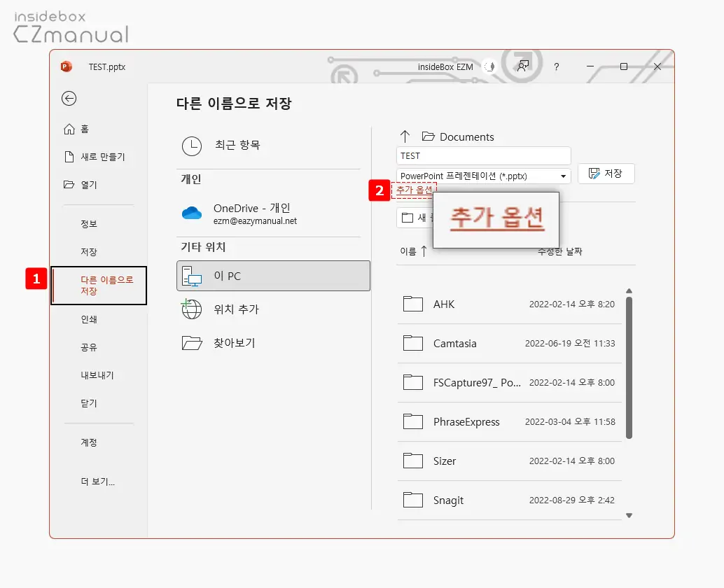Open the Help question mark icon
The image size is (724, 588).
pyautogui.click(x=557, y=67)
